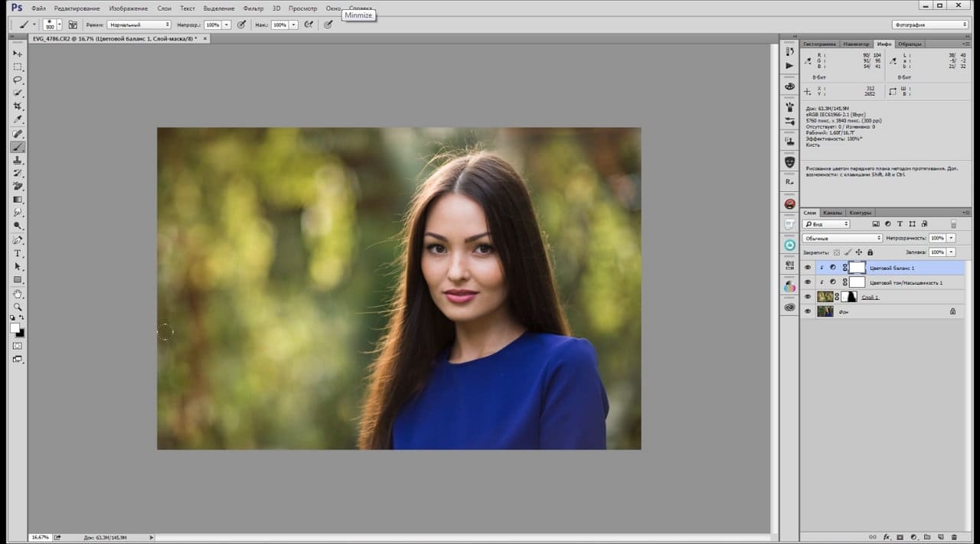The image size is (980, 544).
Task: Select the Eyedropper tool in toolbox
Action: pos(18,119)
